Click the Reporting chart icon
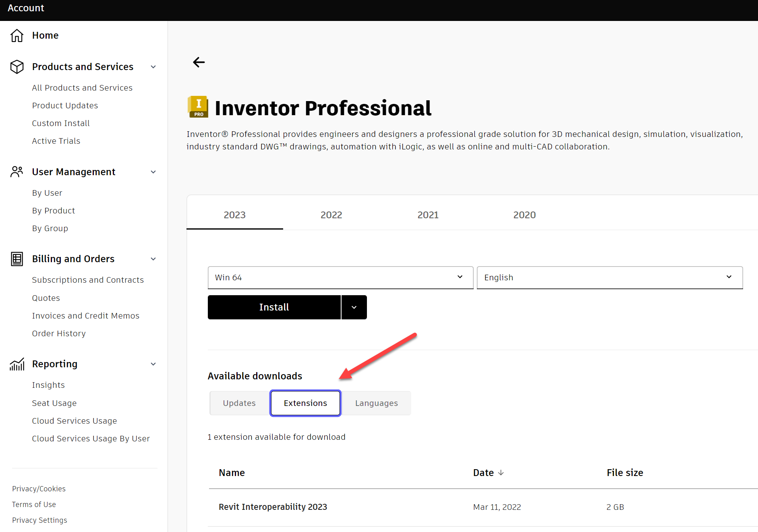The width and height of the screenshot is (758, 532). coord(17,364)
